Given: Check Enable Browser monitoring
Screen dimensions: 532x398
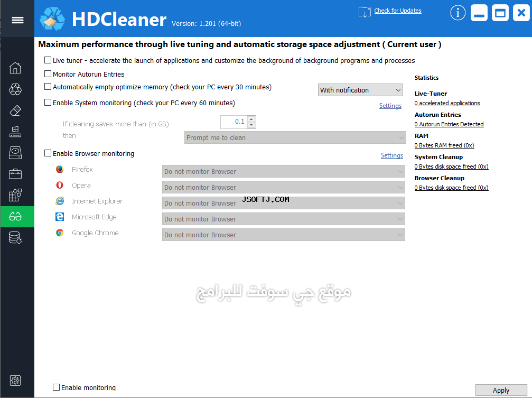Looking at the screenshot, I should pyautogui.click(x=48, y=153).
